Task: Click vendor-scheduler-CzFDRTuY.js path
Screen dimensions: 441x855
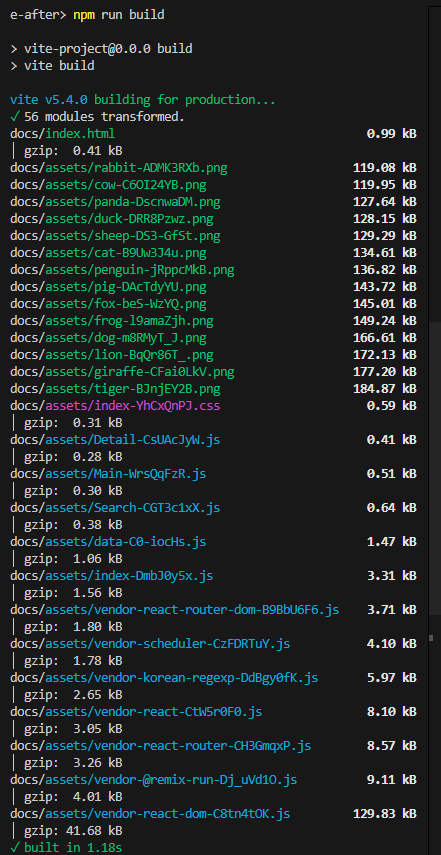Action: [150, 644]
